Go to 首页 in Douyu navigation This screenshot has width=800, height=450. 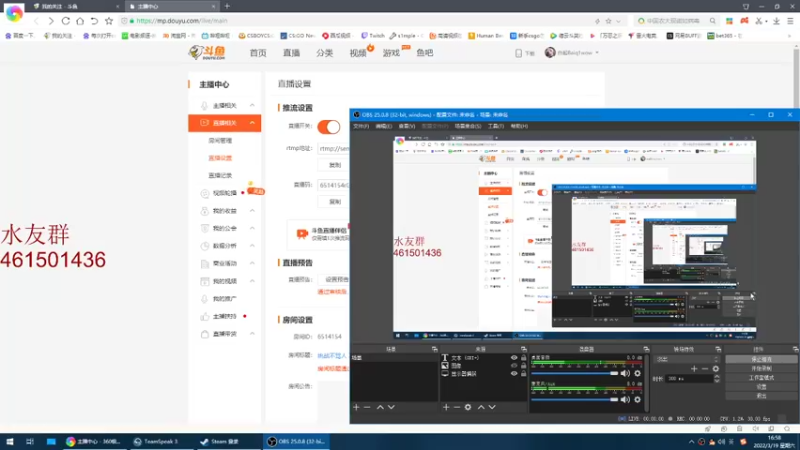pyautogui.click(x=258, y=53)
